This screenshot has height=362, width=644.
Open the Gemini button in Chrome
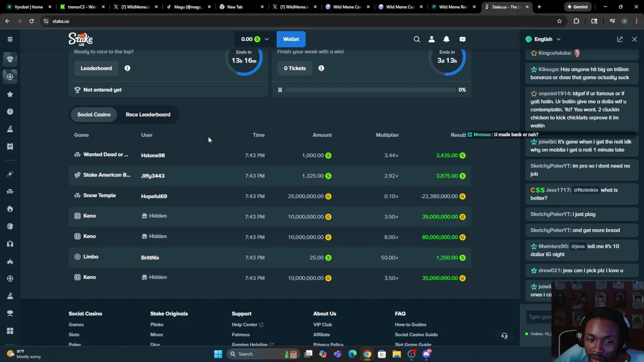click(577, 7)
